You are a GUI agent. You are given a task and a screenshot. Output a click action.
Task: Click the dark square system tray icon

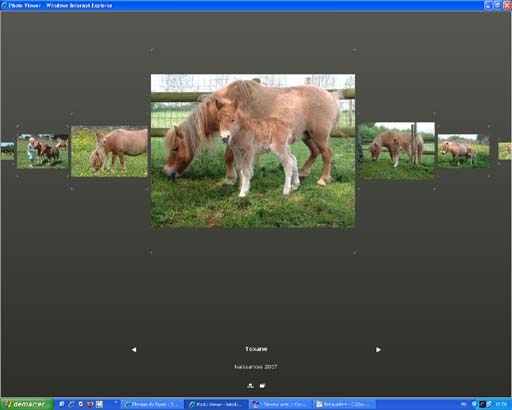click(482, 404)
